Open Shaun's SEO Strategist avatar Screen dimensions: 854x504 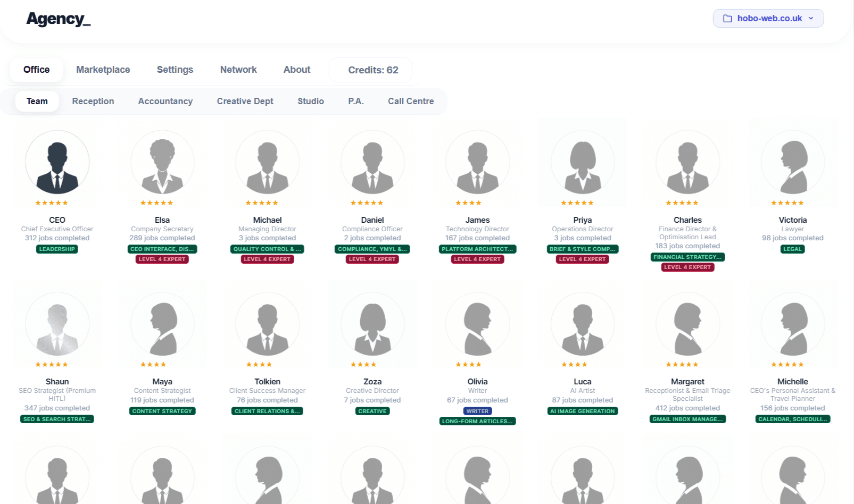click(x=57, y=324)
